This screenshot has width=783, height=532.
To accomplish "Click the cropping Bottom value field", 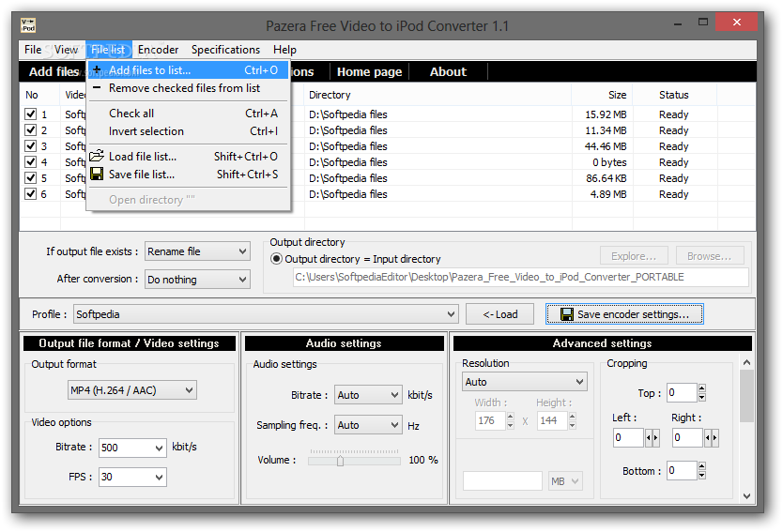I will point(683,471).
